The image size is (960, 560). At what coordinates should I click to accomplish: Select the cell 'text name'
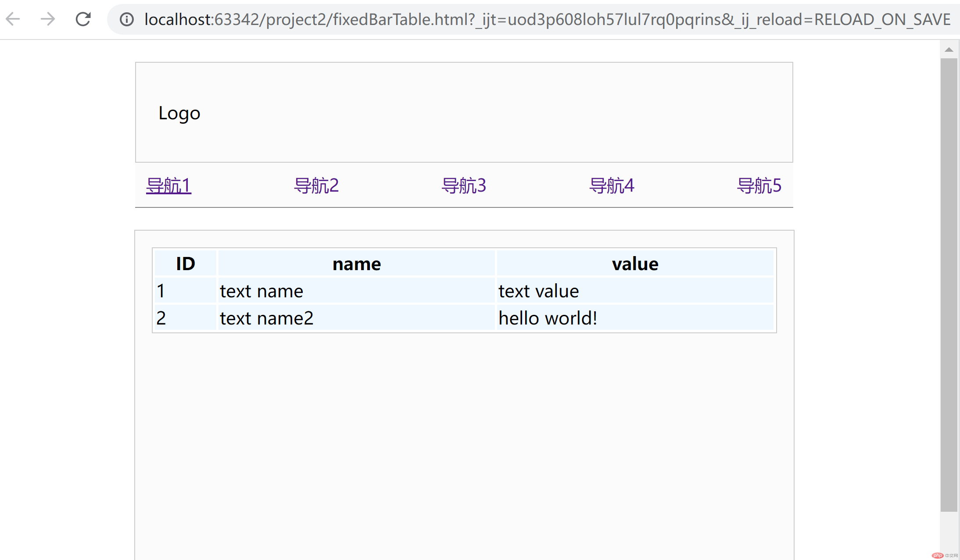[x=357, y=291]
